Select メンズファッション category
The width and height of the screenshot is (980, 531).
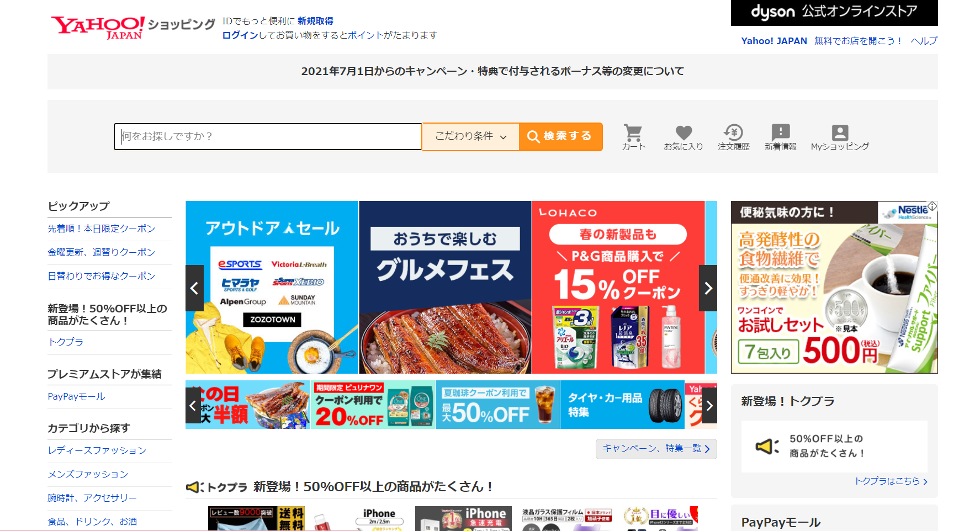click(88, 474)
